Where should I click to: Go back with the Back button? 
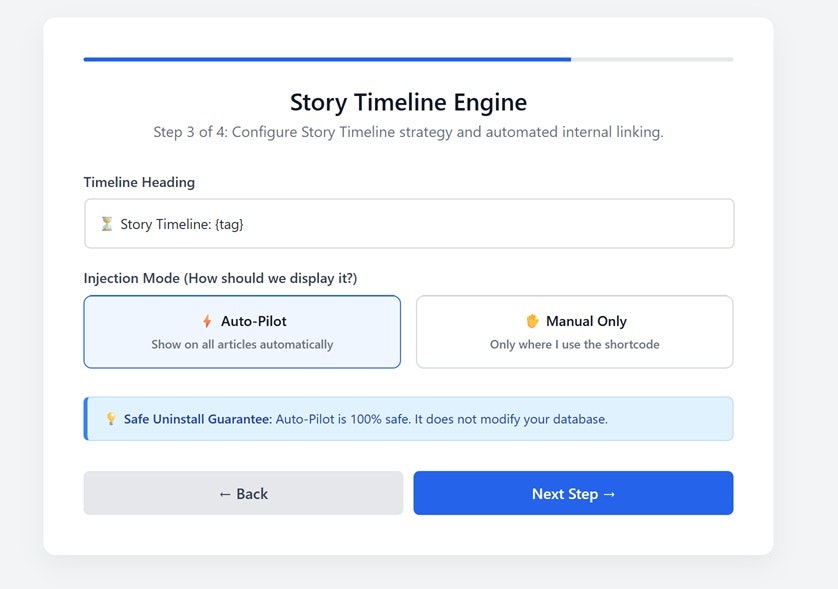(x=243, y=493)
